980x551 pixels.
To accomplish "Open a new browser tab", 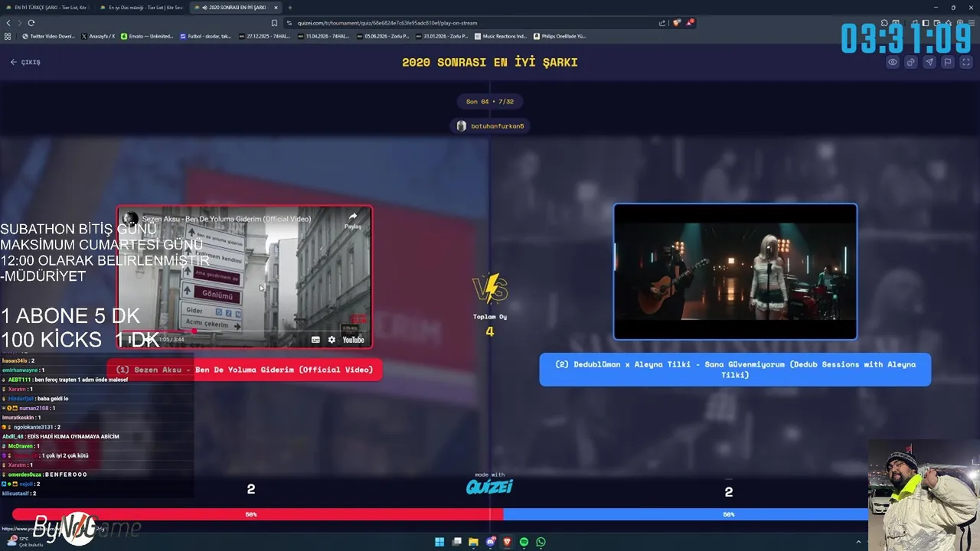I will 289,8.
